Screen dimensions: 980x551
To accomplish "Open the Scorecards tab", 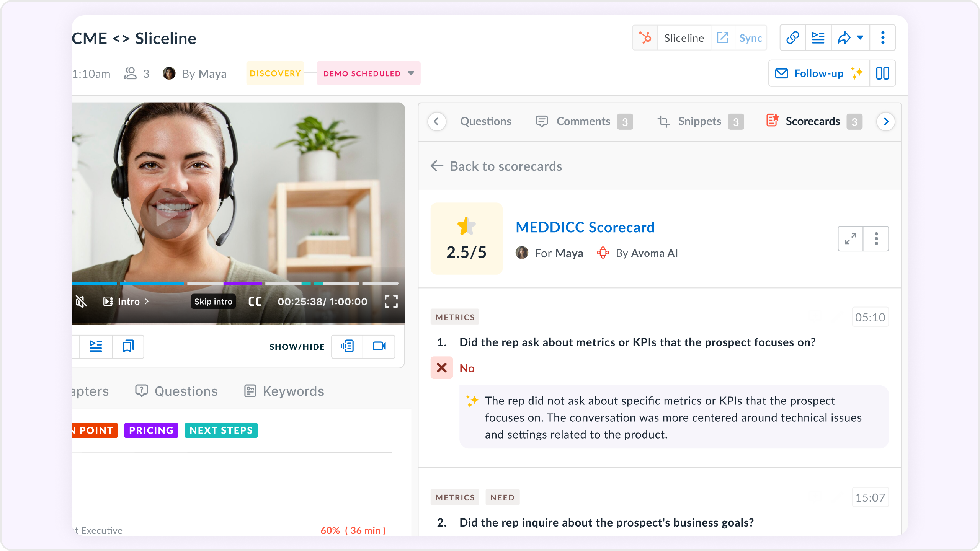I will click(x=814, y=121).
